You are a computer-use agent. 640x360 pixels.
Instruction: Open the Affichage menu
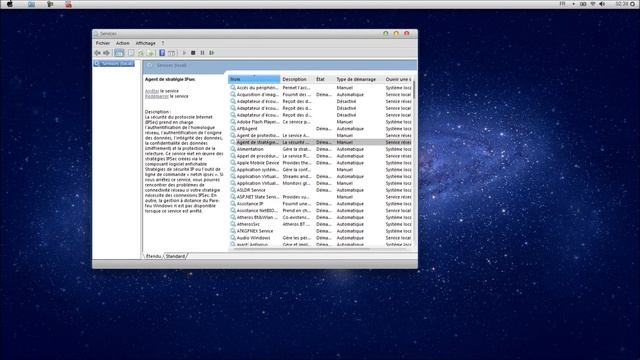145,43
